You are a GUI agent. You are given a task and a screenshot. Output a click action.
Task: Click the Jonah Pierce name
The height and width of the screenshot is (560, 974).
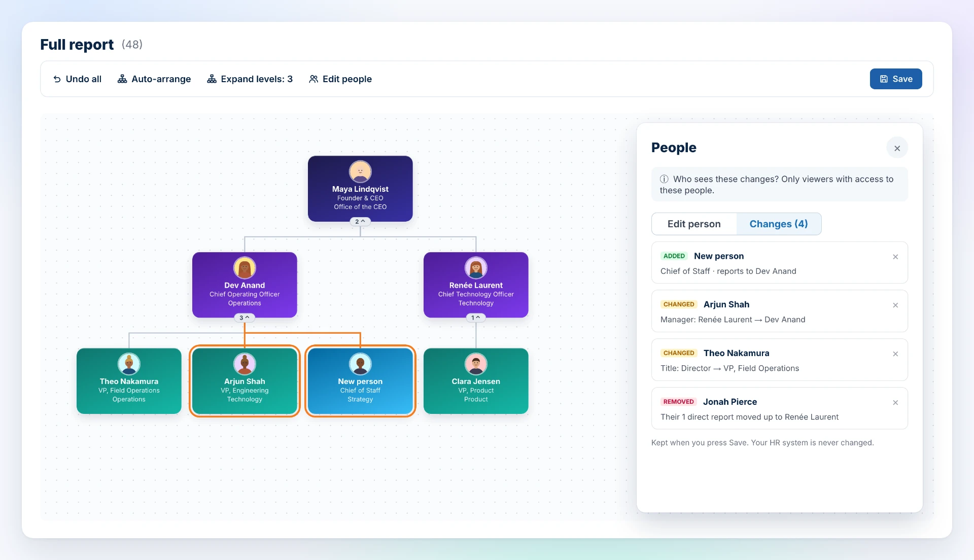730,402
